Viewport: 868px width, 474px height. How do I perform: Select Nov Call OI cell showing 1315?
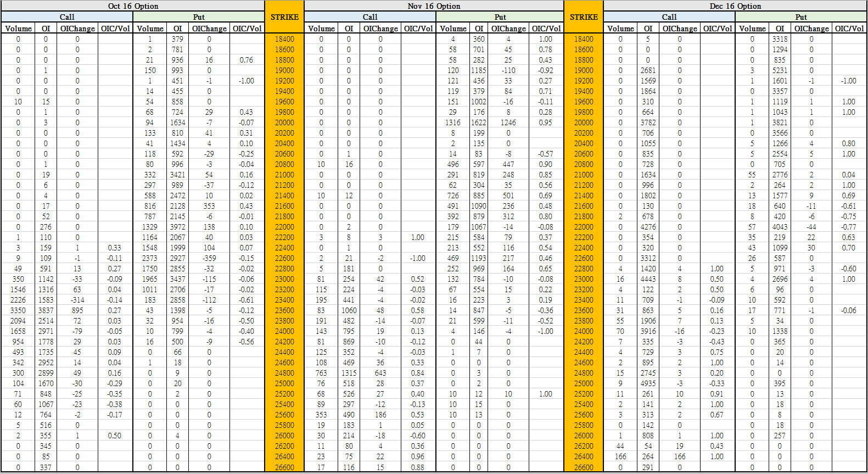349,373
